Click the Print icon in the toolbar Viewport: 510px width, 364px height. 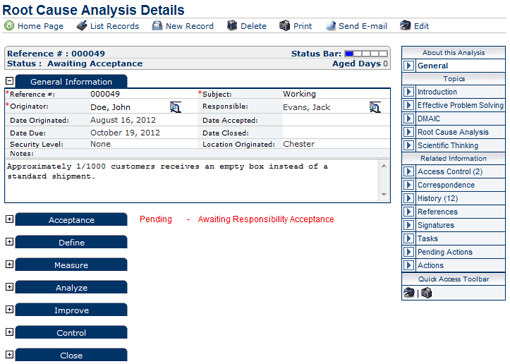coord(284,26)
